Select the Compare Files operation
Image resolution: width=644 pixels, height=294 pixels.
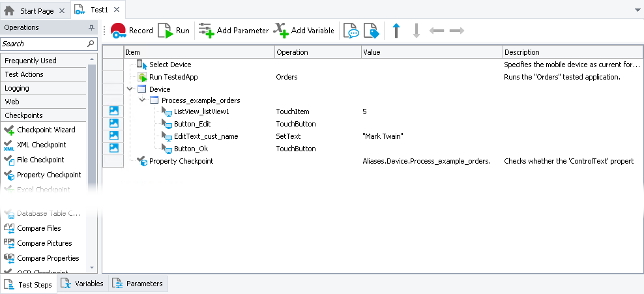(32, 228)
